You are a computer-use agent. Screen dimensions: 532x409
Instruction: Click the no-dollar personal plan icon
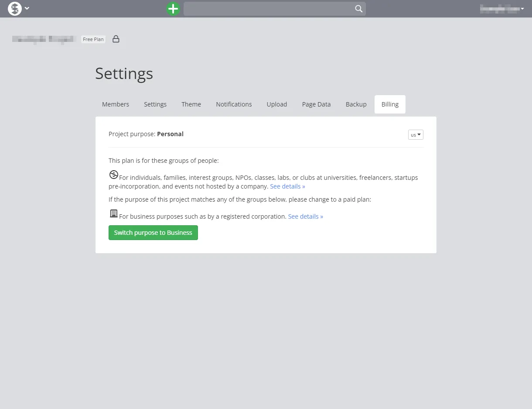113,175
